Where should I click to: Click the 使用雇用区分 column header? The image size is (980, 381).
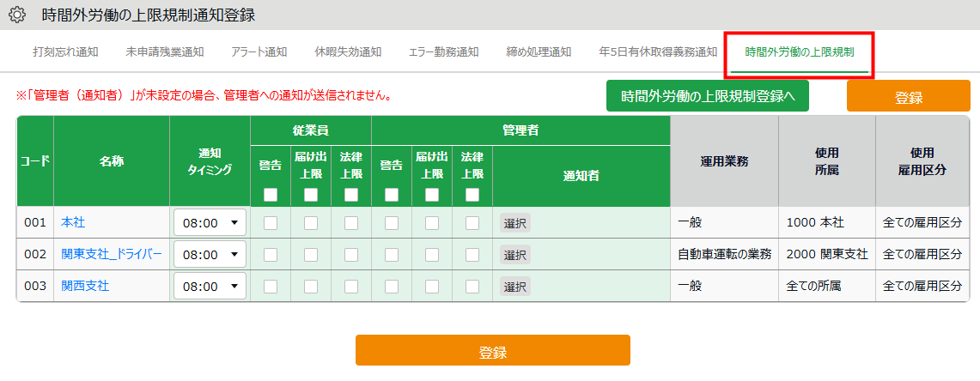pyautogui.click(x=922, y=161)
